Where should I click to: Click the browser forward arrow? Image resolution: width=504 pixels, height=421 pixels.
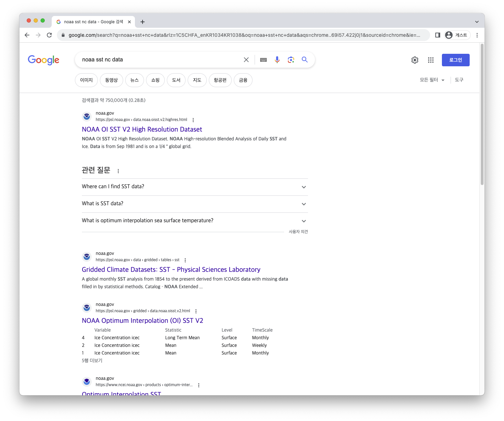tap(38, 35)
